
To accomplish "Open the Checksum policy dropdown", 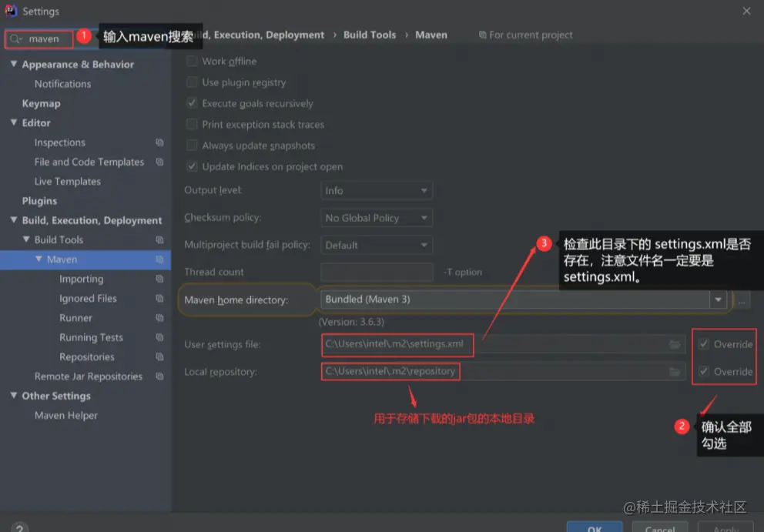I will click(x=377, y=218).
